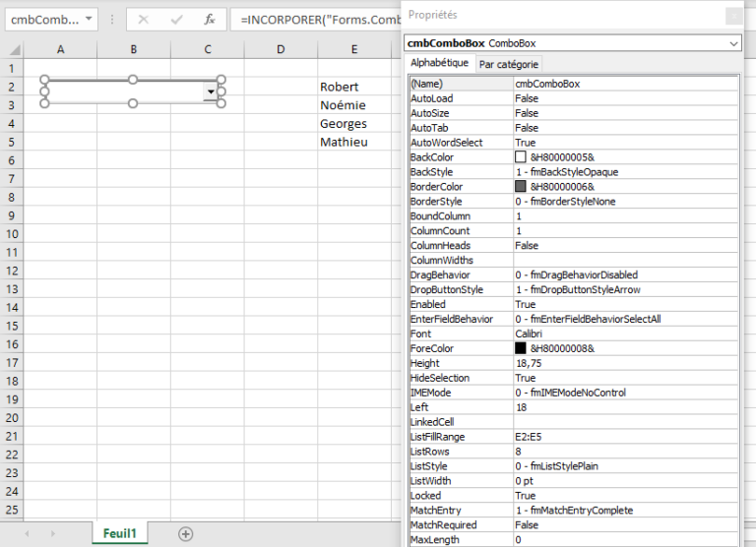The width and height of the screenshot is (756, 547).
Task: Click the previous sheet navigation arrow
Action: coord(27,533)
